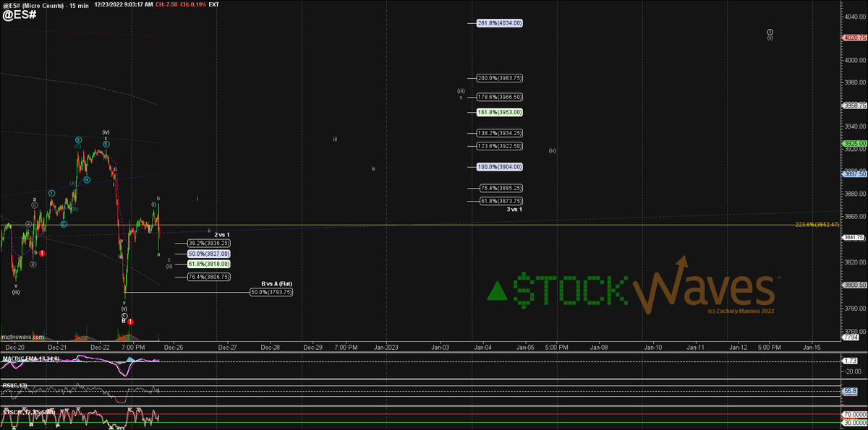Select the teal circled wave 3 label

pos(78,139)
